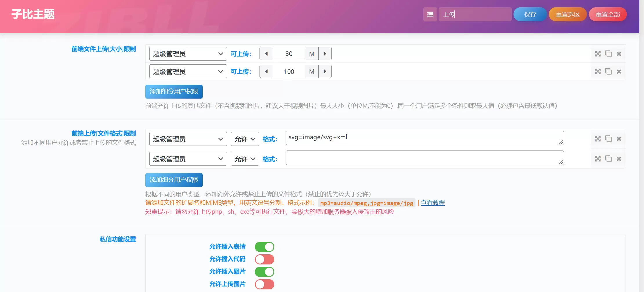
Task: Click the 保存 button
Action: pos(530,14)
